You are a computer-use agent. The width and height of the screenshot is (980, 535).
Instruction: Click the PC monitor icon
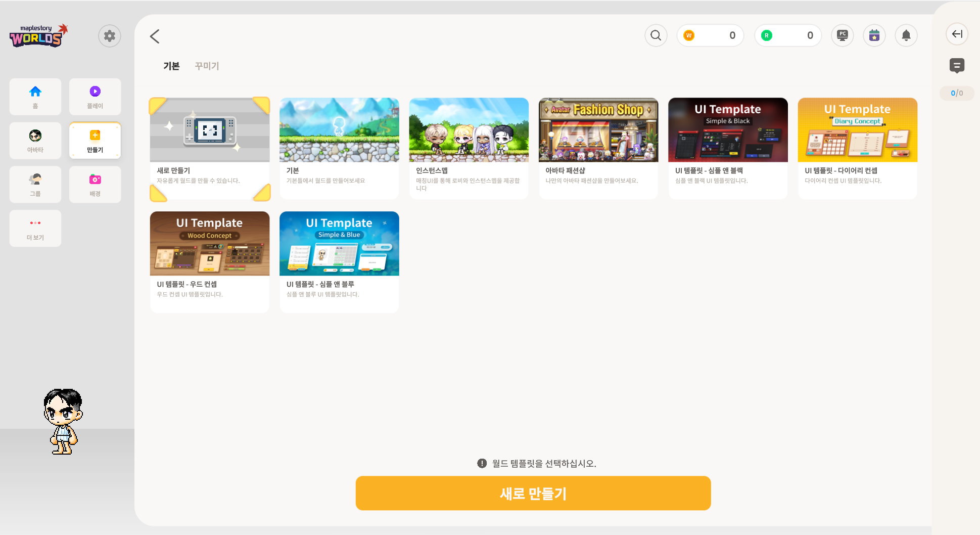[x=843, y=35]
